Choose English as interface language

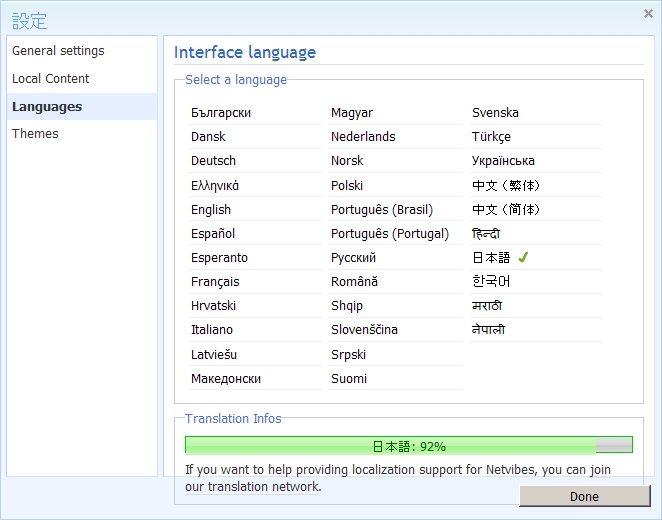point(211,210)
